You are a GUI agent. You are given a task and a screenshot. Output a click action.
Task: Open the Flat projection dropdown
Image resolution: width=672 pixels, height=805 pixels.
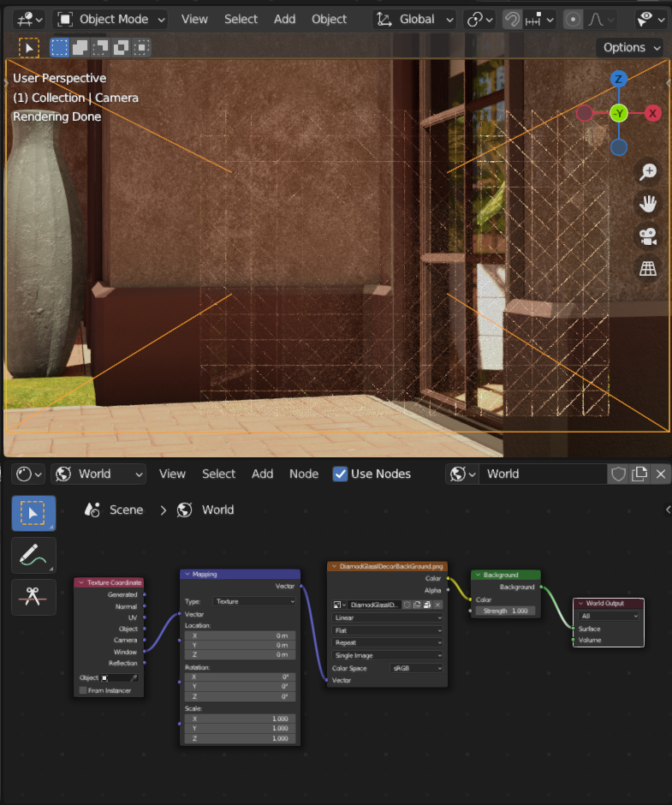click(x=387, y=630)
